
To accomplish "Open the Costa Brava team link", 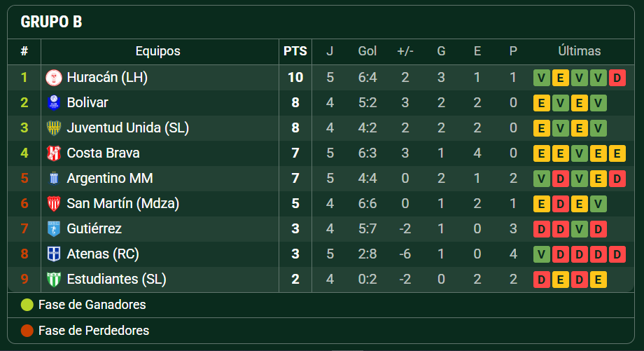I will (x=103, y=153).
